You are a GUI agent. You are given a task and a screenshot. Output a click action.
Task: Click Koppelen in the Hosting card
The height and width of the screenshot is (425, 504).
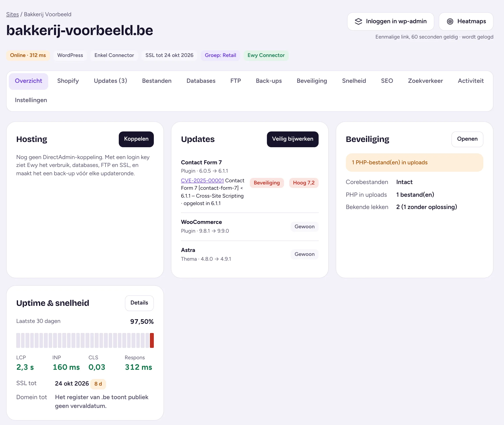coord(136,139)
